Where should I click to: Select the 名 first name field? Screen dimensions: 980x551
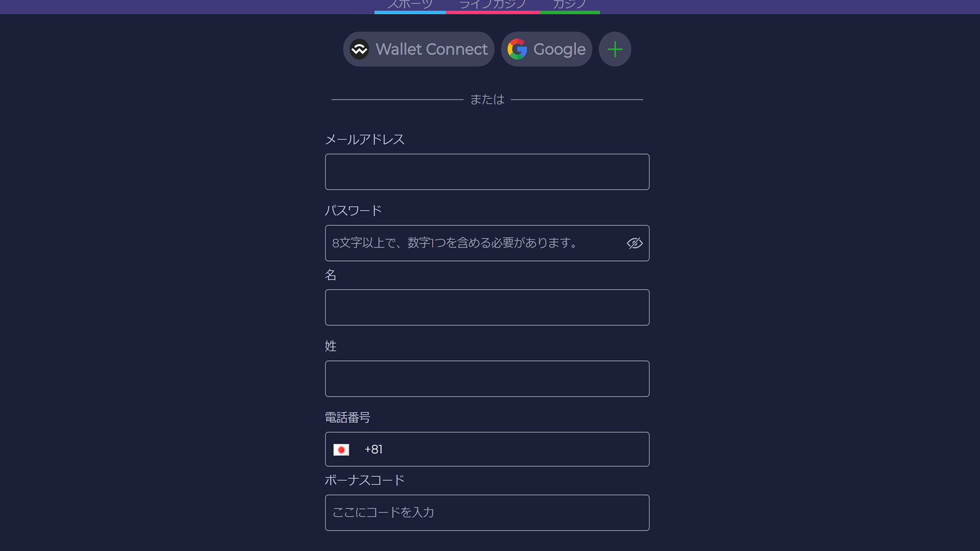[487, 308]
